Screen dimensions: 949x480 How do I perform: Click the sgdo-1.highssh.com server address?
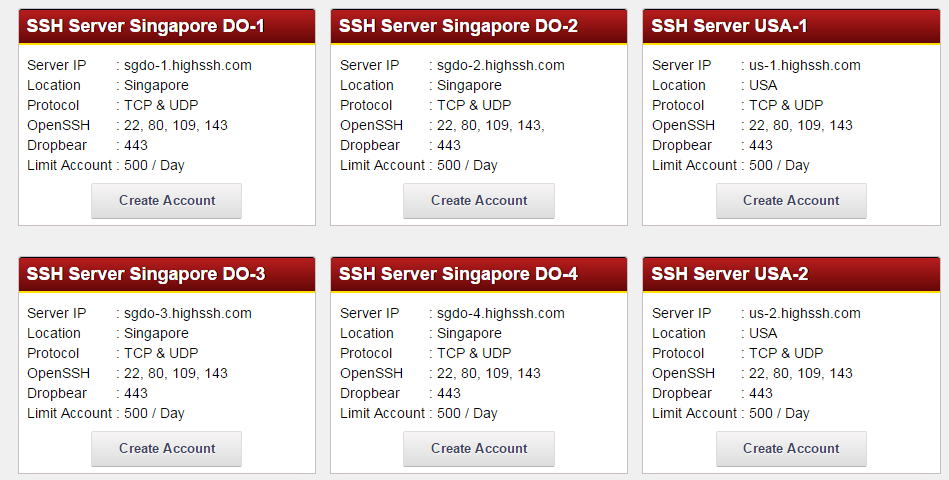pos(188,65)
